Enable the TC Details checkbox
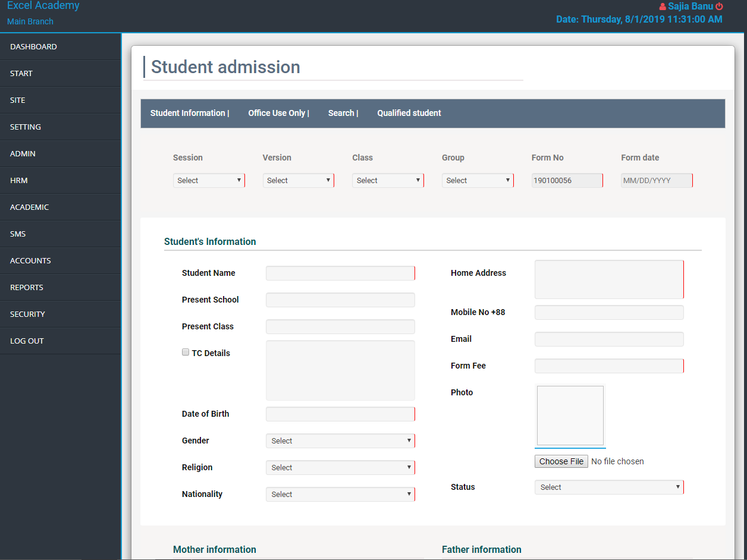Screen dimensions: 747x560 pyautogui.click(x=186, y=352)
